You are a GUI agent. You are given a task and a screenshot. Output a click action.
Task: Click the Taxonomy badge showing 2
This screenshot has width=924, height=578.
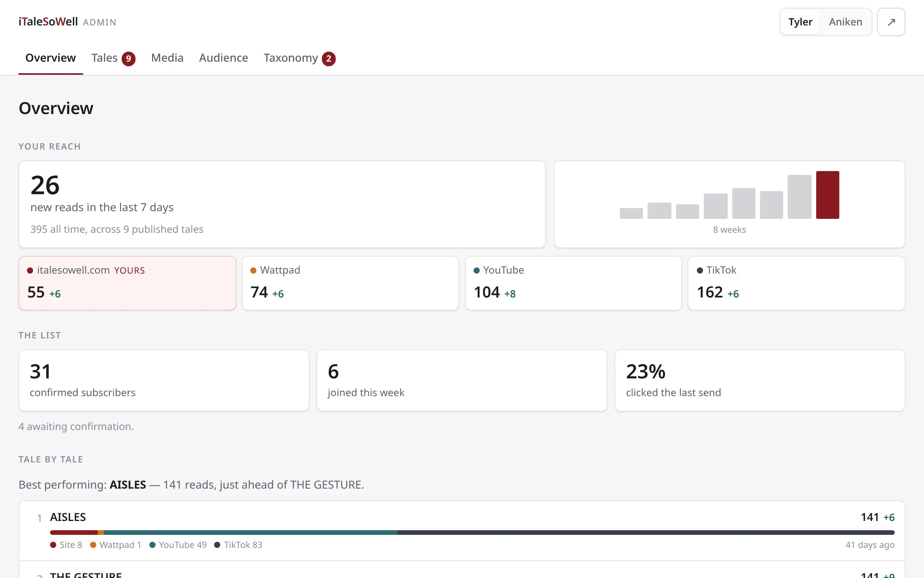[x=329, y=59]
